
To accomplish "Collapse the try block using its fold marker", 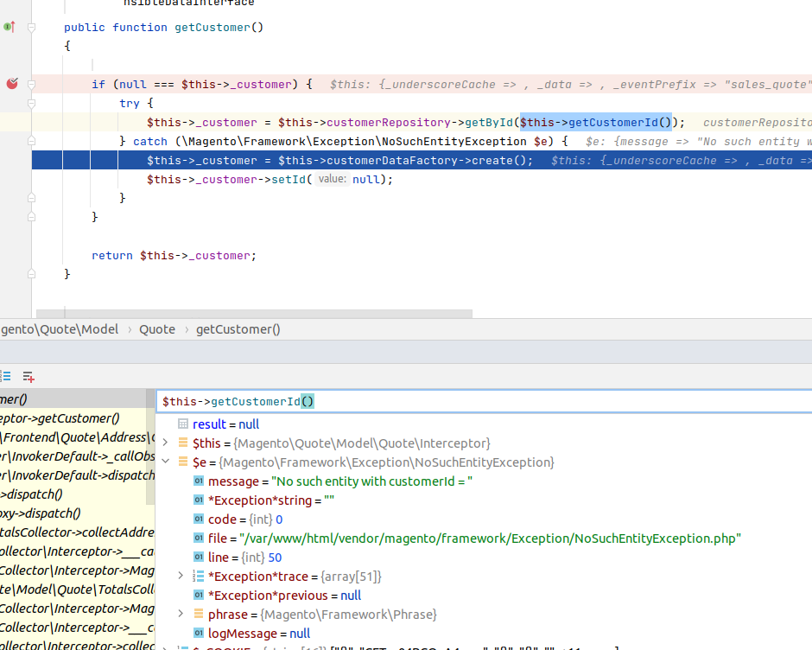I will [x=31, y=103].
